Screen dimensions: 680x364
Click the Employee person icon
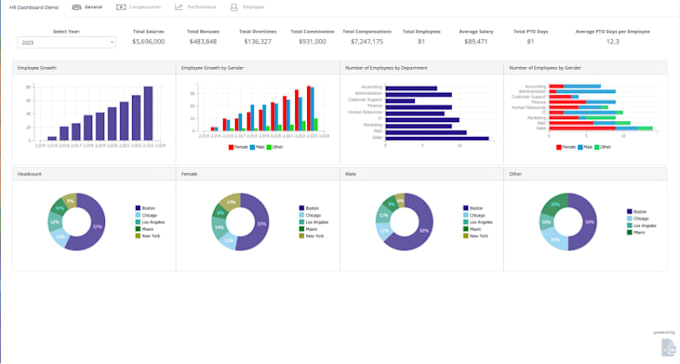tap(234, 7)
